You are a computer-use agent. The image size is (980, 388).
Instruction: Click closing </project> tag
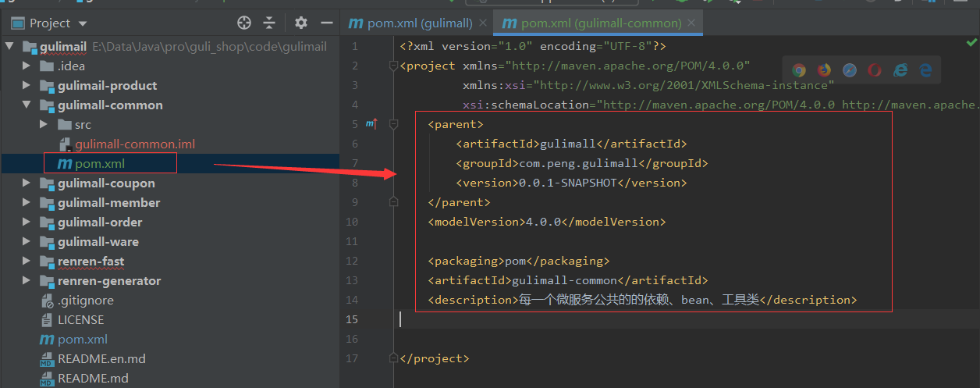[x=435, y=358]
